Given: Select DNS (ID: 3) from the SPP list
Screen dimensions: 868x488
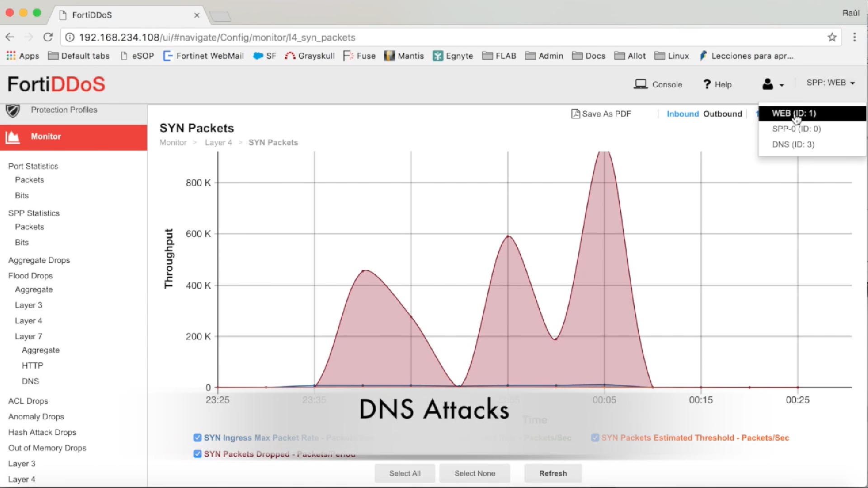Looking at the screenshot, I should tap(793, 145).
